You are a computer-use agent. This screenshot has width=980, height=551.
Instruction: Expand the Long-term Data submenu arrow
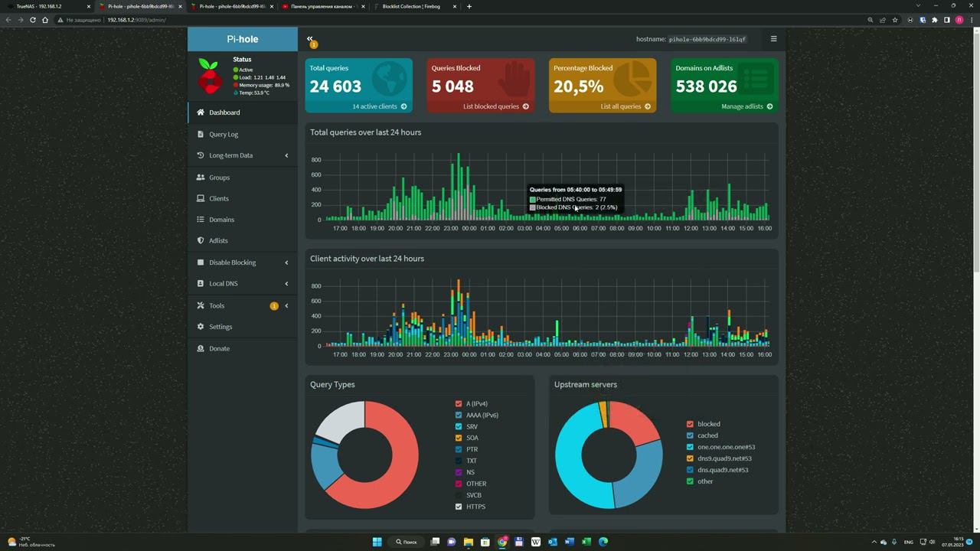286,155
